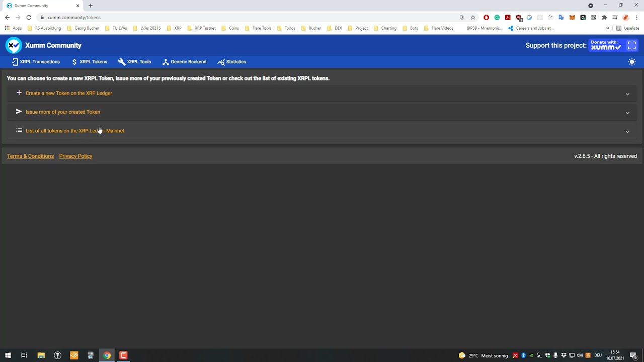Click chevron on the List of all tokens row
The width and height of the screenshot is (644, 362).
[627, 131]
